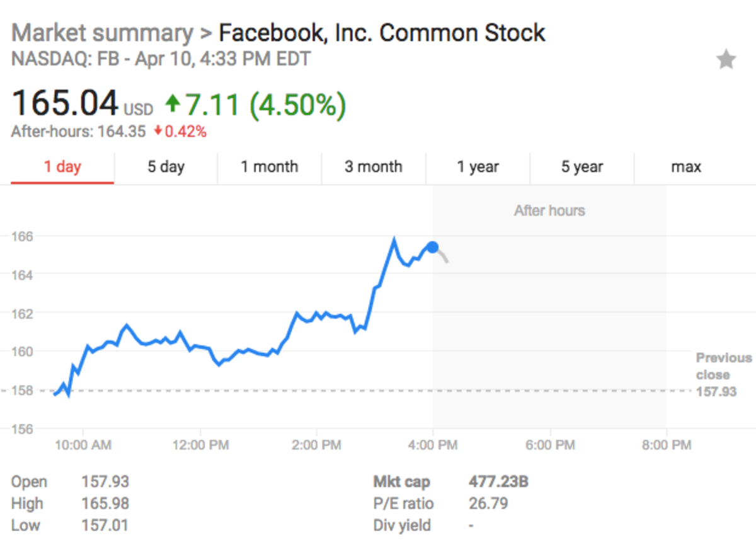This screenshot has height=555, width=756.
Task: Click the current price 165.04 USD
Action: [x=66, y=103]
